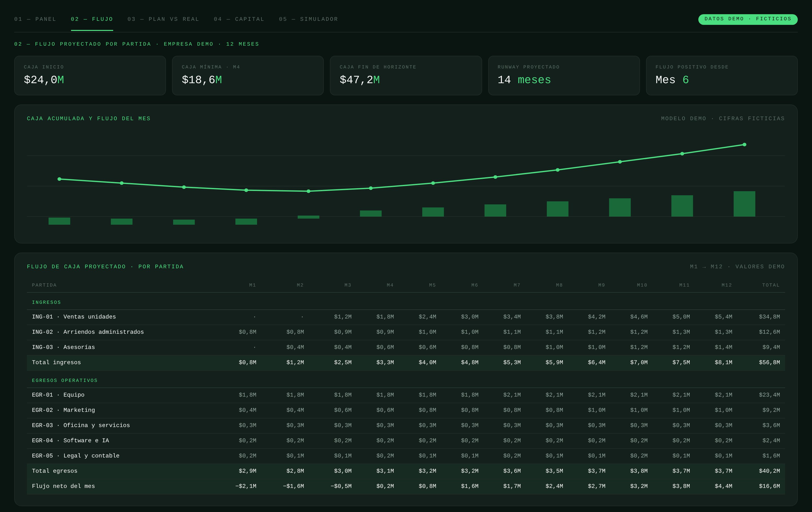Select row ING-01 · Ventas unidades
This screenshot has height=512, width=812.
pos(406,317)
